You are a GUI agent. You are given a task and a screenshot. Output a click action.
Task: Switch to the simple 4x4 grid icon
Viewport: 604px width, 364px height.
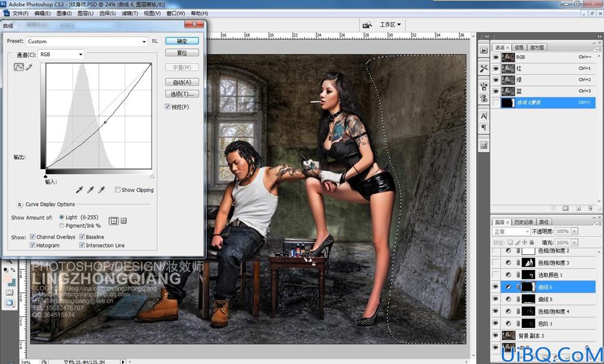click(113, 221)
